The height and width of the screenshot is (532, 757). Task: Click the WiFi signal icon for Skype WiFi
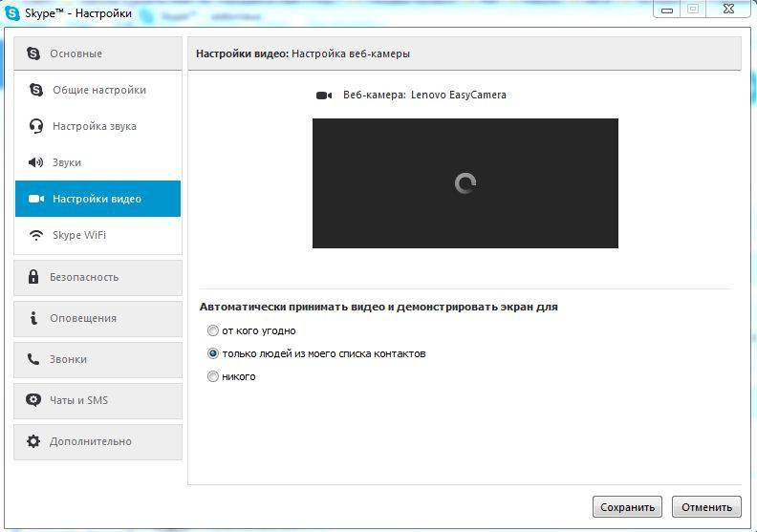click(x=36, y=235)
